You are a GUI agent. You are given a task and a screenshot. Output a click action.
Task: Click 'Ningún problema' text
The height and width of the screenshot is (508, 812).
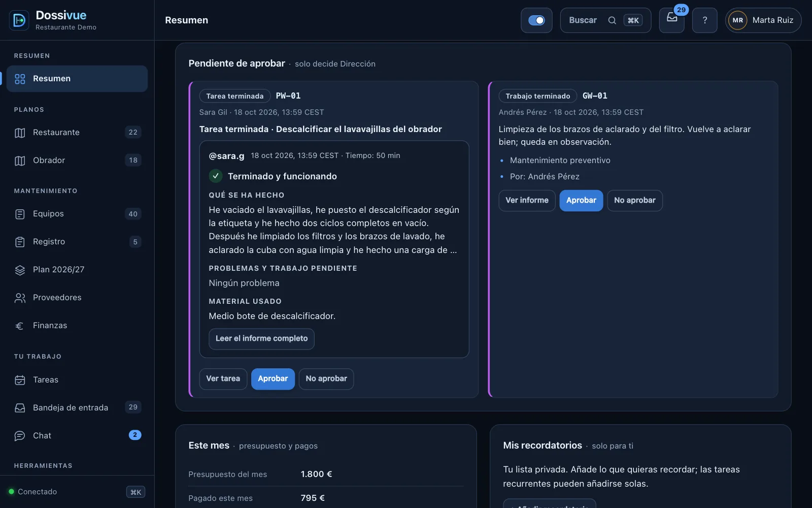[244, 283]
